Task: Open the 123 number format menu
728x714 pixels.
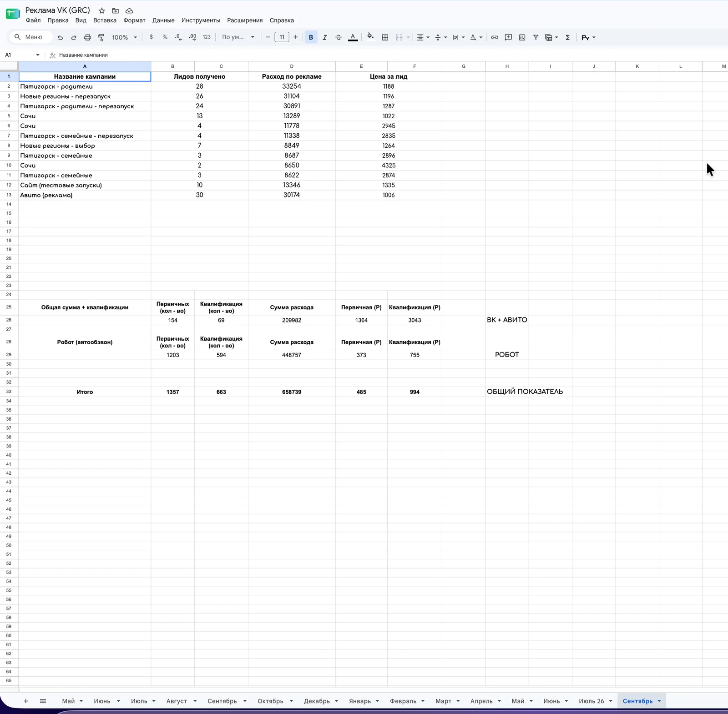Action: pos(207,37)
